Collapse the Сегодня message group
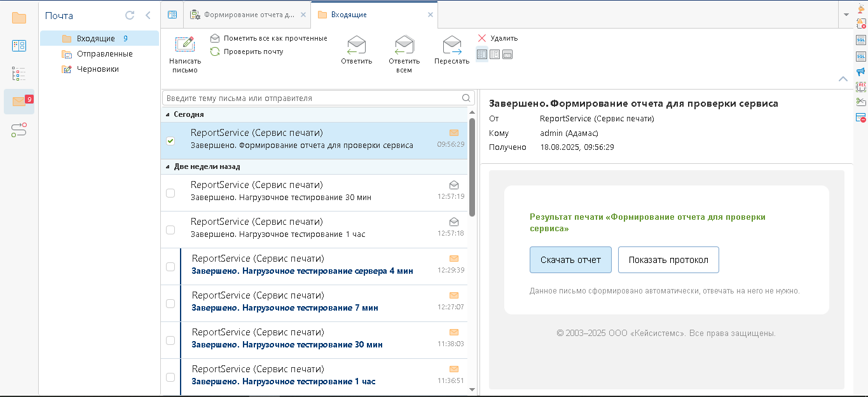Image resolution: width=868 pixels, height=397 pixels. tap(168, 115)
